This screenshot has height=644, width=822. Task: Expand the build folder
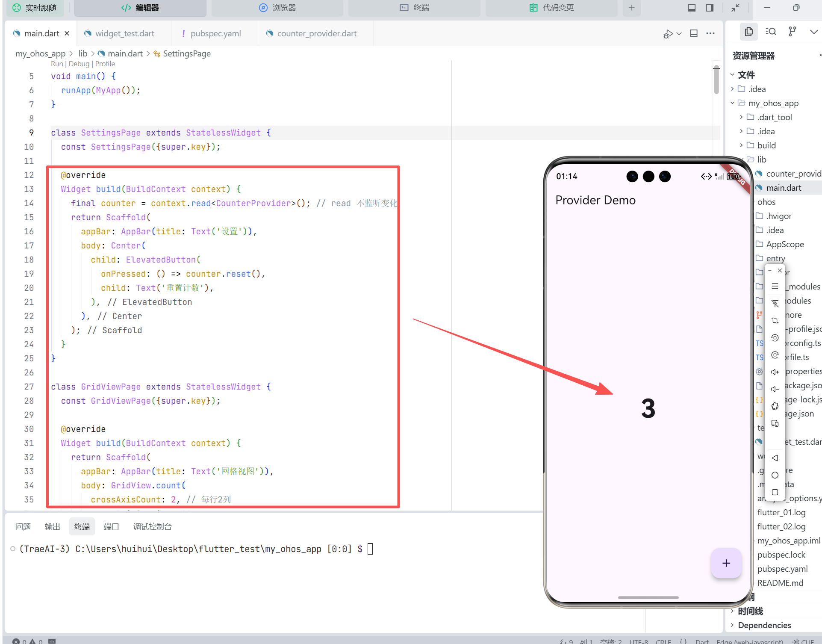pos(766,145)
